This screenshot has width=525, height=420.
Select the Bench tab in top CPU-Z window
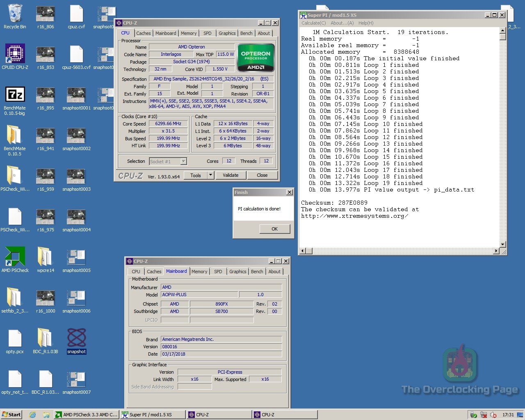246,33
